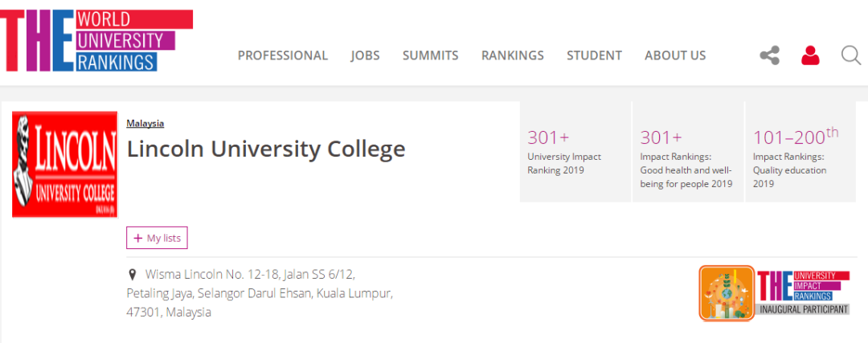Image resolution: width=868 pixels, height=343 pixels.
Task: Click the Lincoln University College heading
Action: [266, 149]
